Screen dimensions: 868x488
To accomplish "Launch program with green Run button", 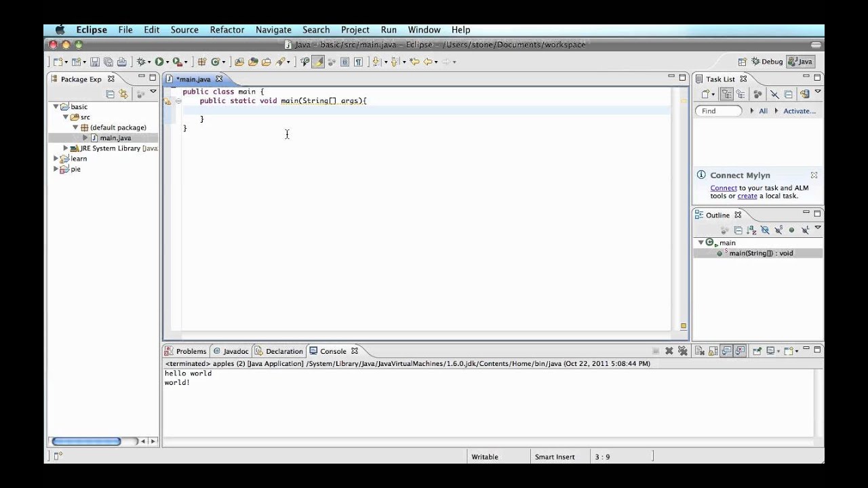I will [x=159, y=62].
